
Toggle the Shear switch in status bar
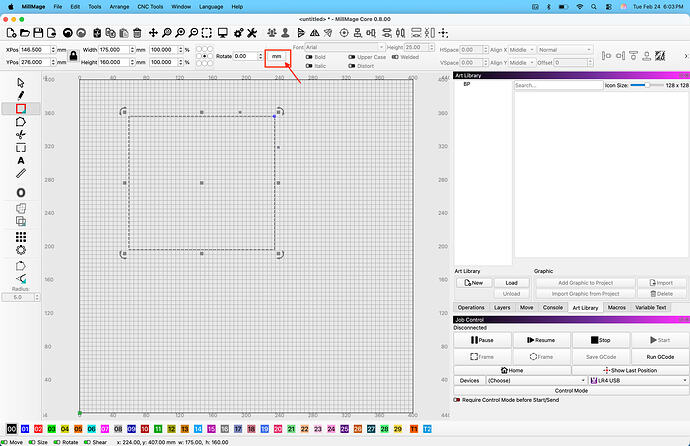point(87,442)
